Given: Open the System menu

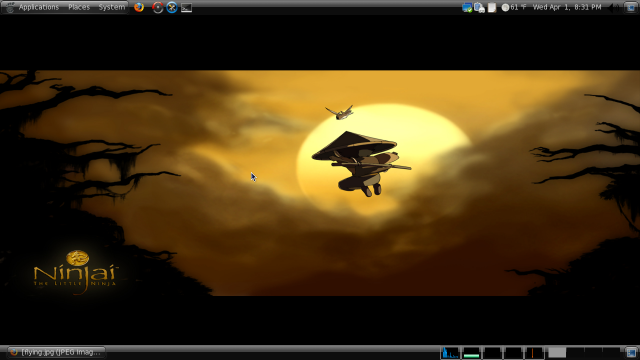Looking at the screenshot, I should (x=111, y=7).
